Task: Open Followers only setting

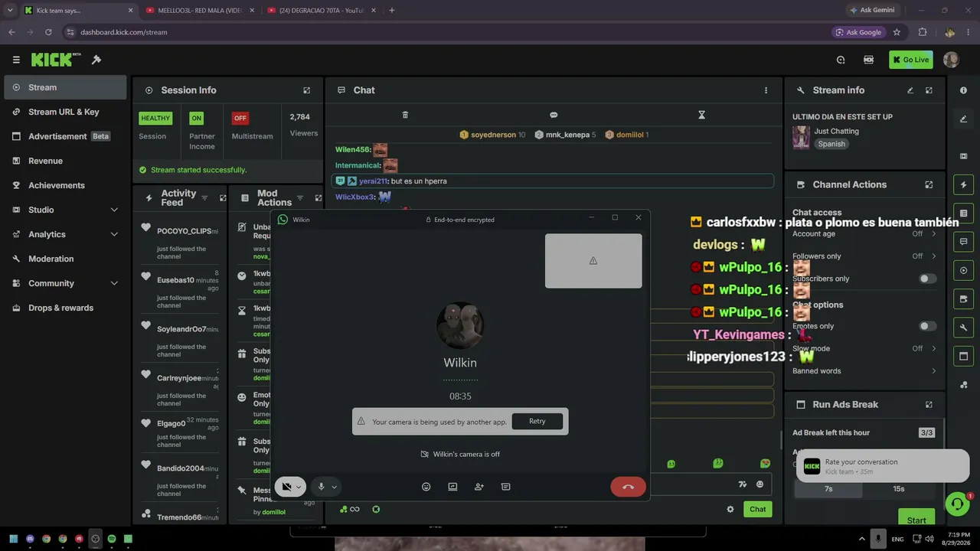Action: point(864,256)
